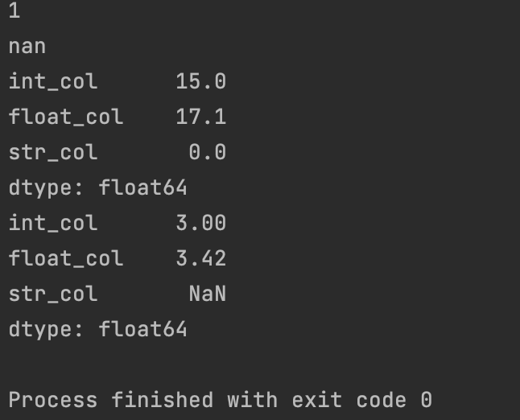Click the dtype: float64 line below 0.0

(97, 187)
